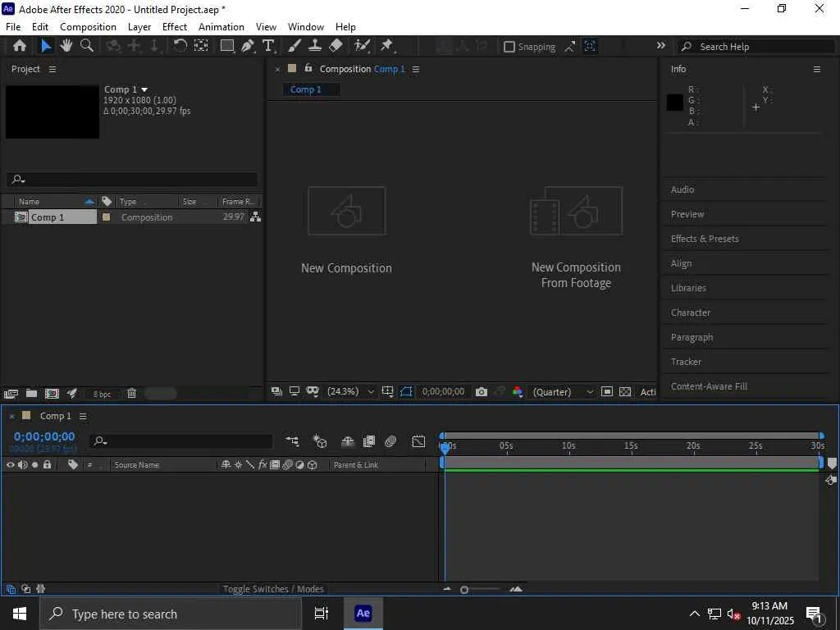Open the Composition panel hamburger menu
Viewport: 840px width, 630px height.
point(416,69)
